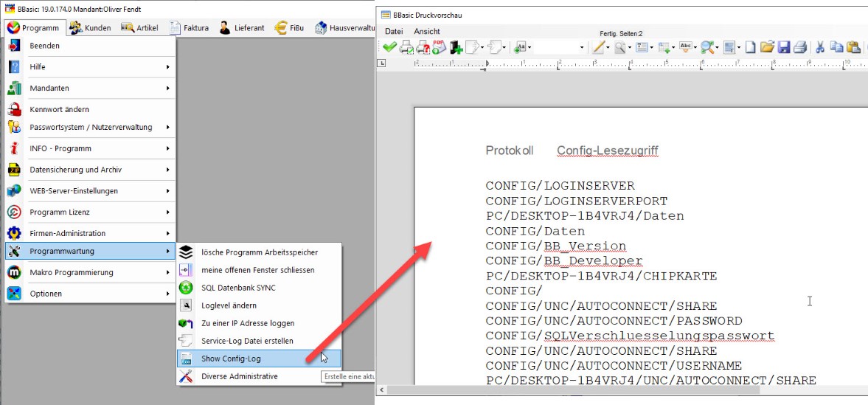The image size is (868, 405).
Task: Select the highlighted Programmwartung menu entry
Action: [91, 252]
